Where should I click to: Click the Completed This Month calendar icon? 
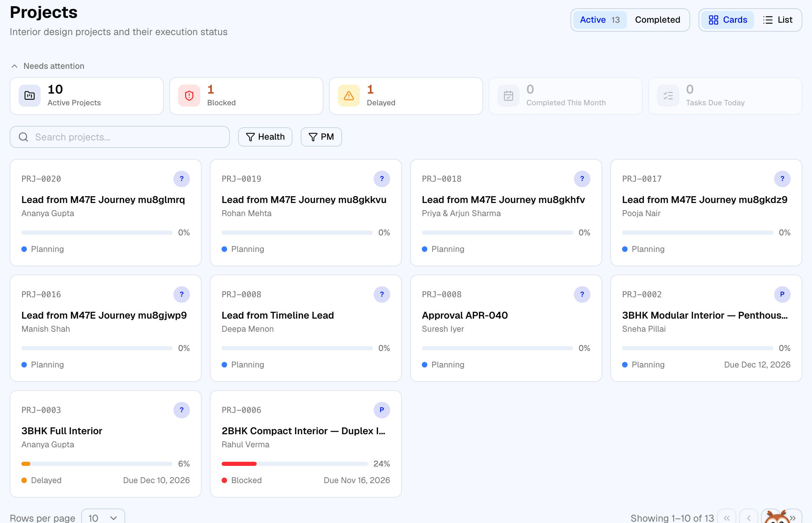509,96
